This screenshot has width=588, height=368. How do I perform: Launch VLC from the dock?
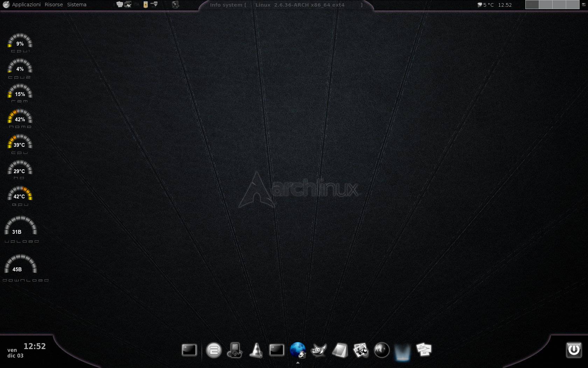point(256,350)
